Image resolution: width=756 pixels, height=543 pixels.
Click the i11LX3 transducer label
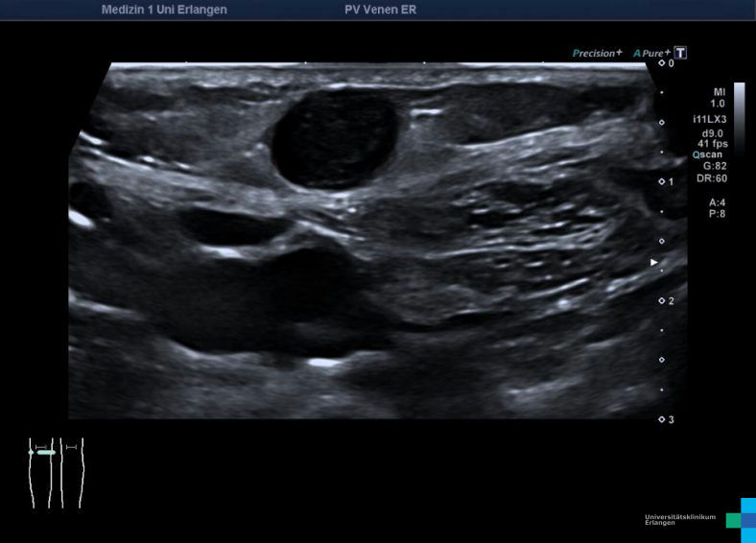[x=710, y=118]
